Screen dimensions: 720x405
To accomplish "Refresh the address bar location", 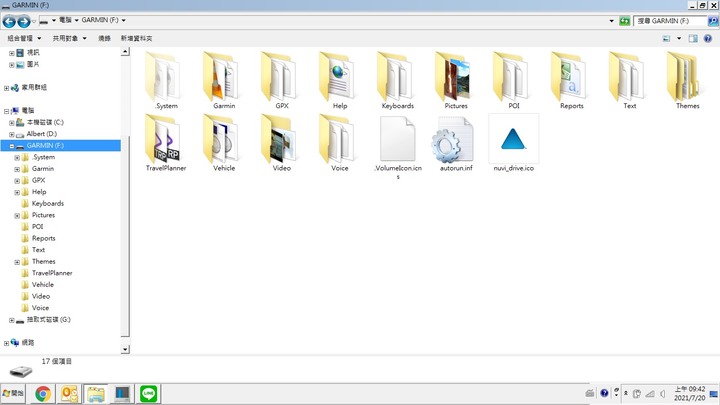I will (624, 21).
